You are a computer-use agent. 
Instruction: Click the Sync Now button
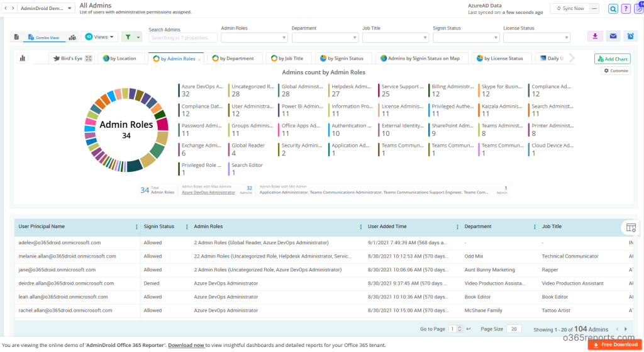click(x=570, y=8)
